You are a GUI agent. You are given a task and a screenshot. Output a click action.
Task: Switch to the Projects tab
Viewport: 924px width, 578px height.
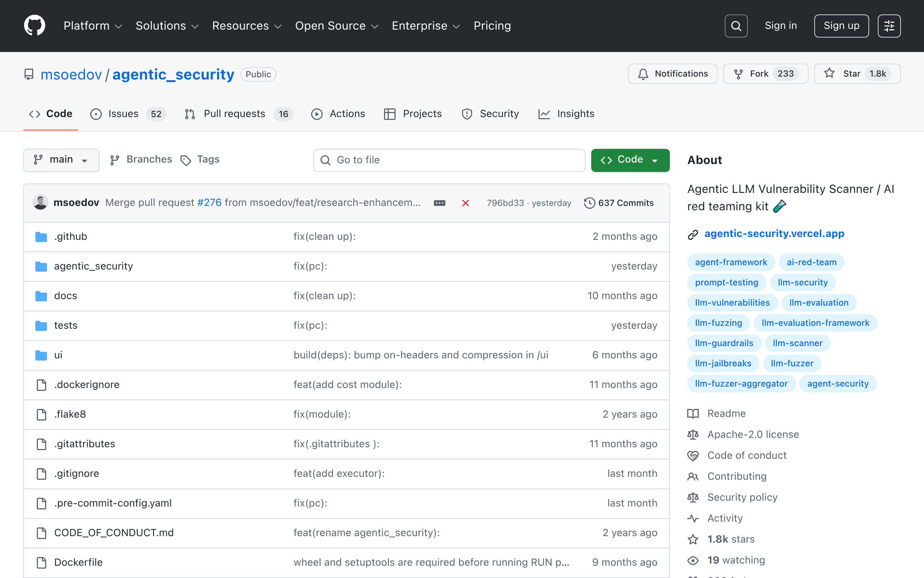point(413,114)
